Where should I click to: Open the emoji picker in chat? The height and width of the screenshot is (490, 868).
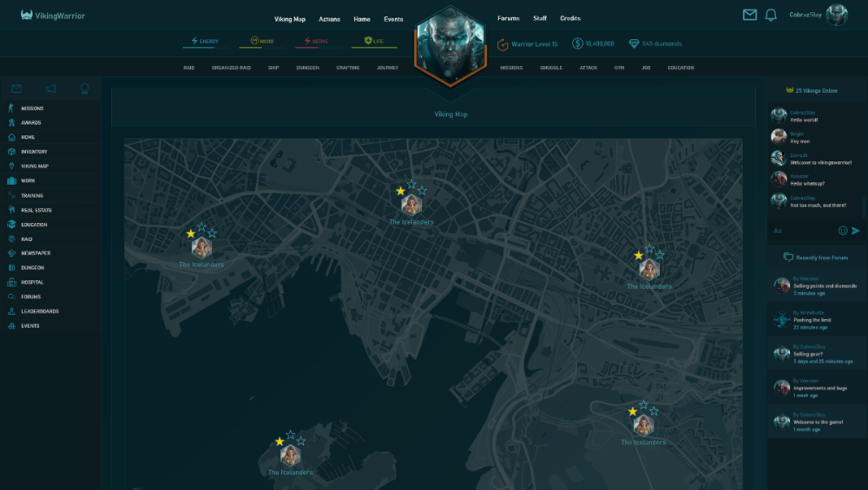843,231
